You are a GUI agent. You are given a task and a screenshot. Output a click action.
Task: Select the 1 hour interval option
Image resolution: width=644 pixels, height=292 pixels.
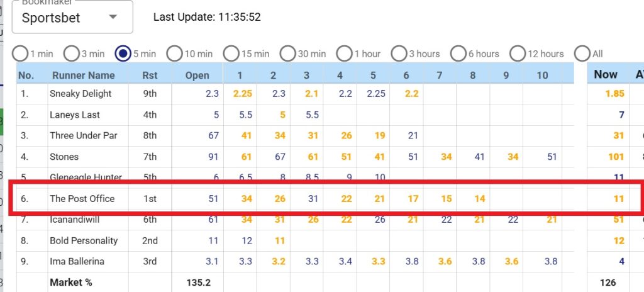tap(344, 54)
